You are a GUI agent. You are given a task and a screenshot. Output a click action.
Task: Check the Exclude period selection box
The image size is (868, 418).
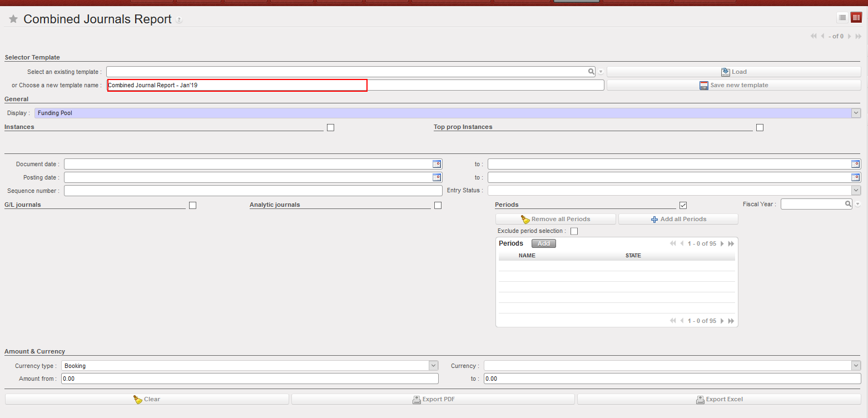[574, 231]
